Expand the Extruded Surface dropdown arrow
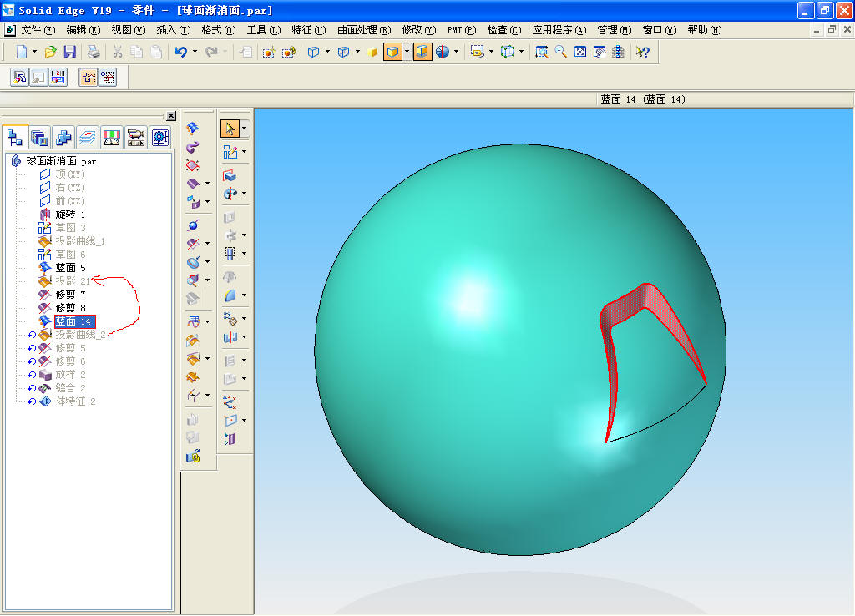 [207, 184]
